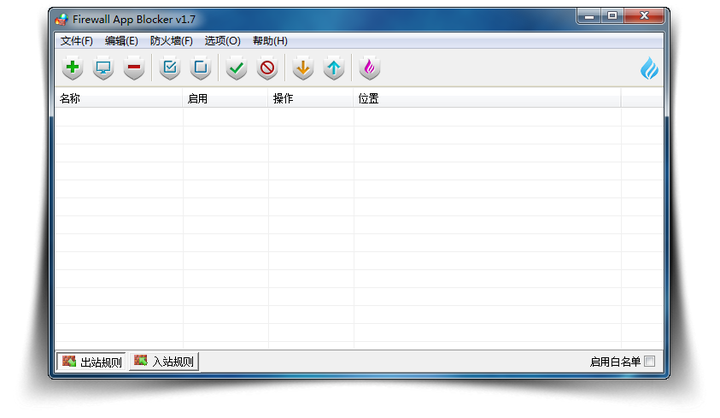Viewport: 720px width, 418px height.
Task: Open the 防火墙(F) menu
Action: [171, 41]
